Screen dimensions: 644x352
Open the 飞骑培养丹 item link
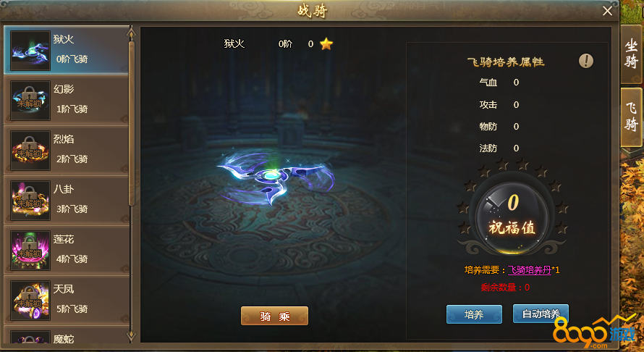coord(530,269)
